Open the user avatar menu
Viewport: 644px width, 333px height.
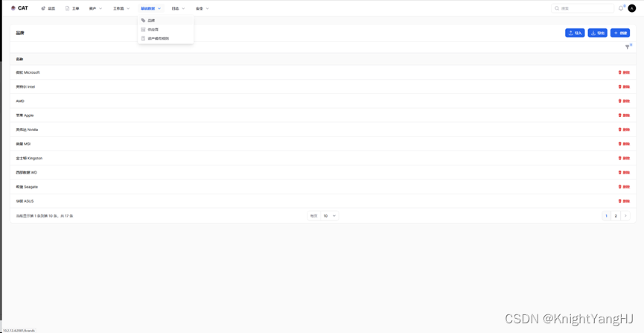[x=631, y=8]
